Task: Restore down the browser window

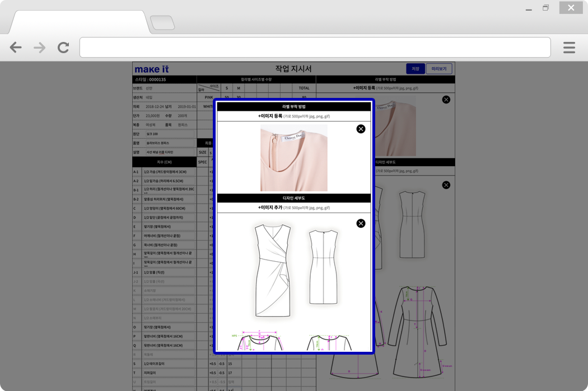Action: [x=545, y=8]
